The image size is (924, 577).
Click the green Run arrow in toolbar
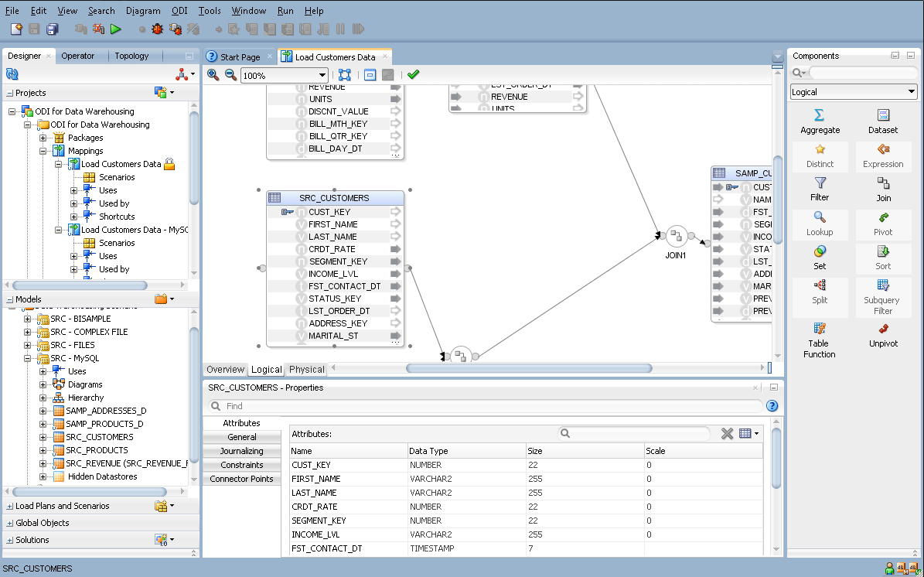(116, 27)
